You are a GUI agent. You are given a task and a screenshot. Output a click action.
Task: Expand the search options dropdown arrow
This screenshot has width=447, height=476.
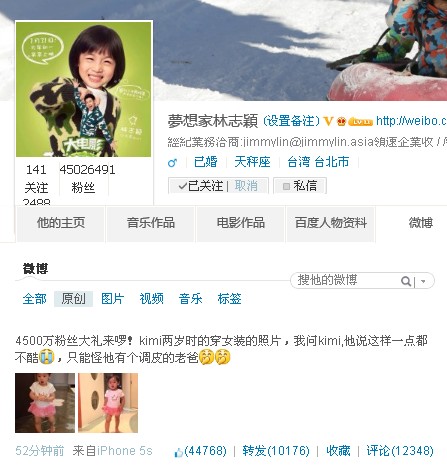[423, 281]
